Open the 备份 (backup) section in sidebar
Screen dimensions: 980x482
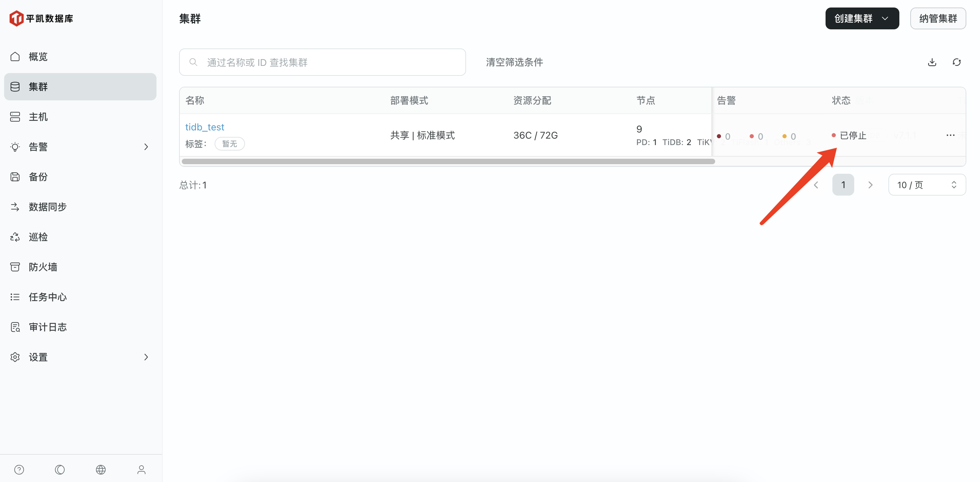(x=38, y=176)
